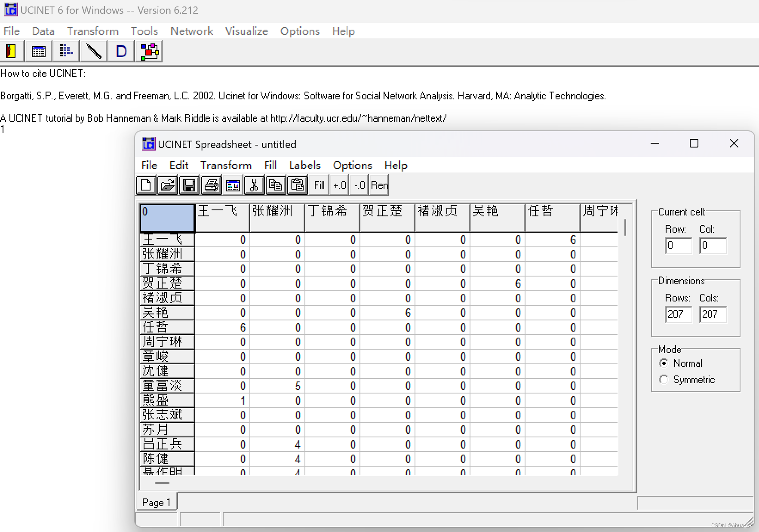759x532 pixels.
Task: Open the spreadsheet Options menu
Action: (x=352, y=165)
